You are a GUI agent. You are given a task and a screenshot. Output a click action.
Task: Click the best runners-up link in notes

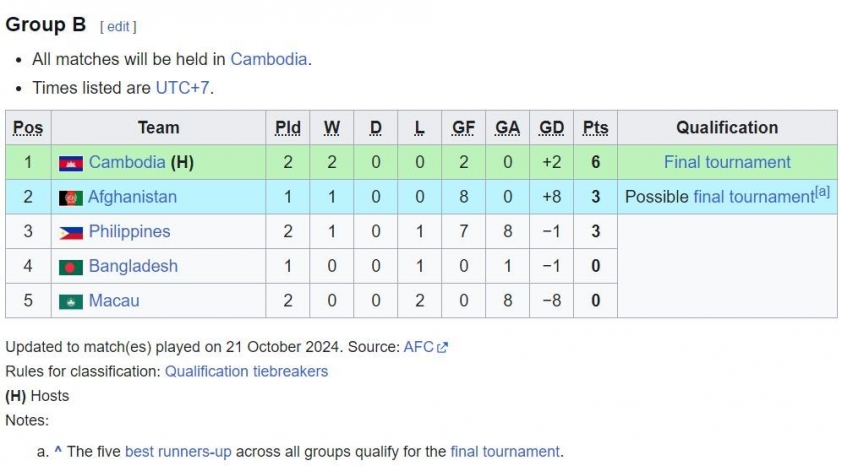[178, 451]
